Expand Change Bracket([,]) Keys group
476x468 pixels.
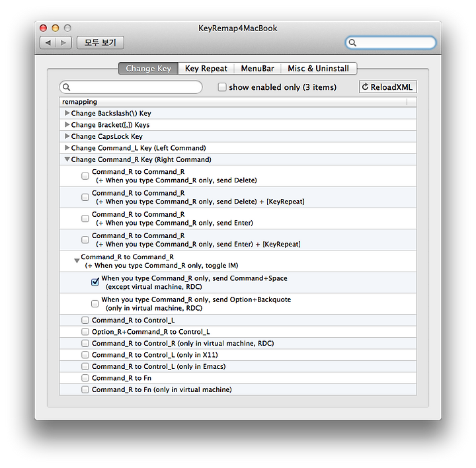pos(67,125)
